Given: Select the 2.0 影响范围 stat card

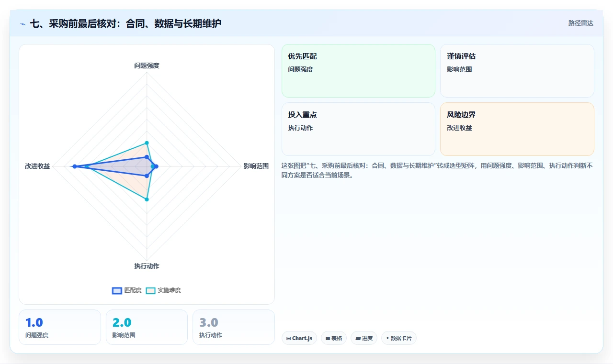Looking at the screenshot, I should [x=147, y=327].
